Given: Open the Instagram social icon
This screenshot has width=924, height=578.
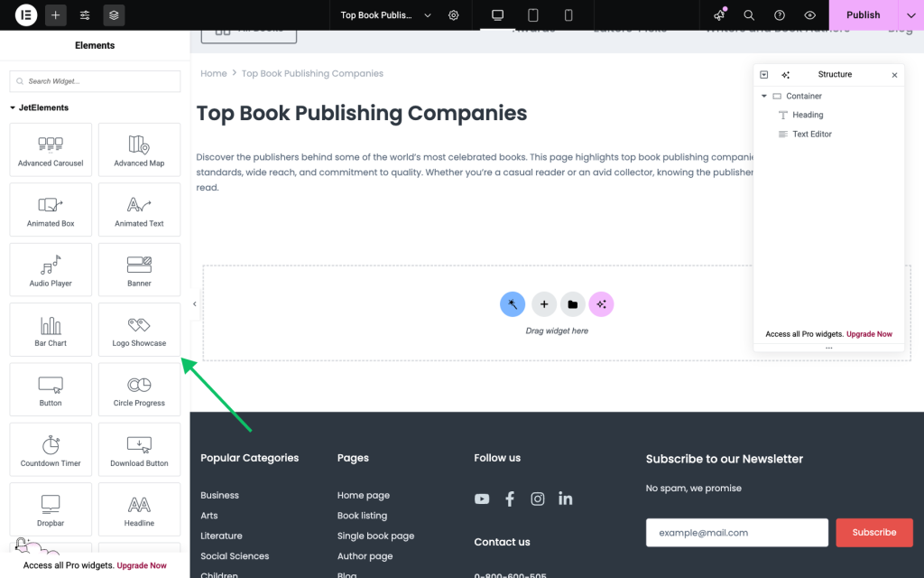Looking at the screenshot, I should coord(538,499).
